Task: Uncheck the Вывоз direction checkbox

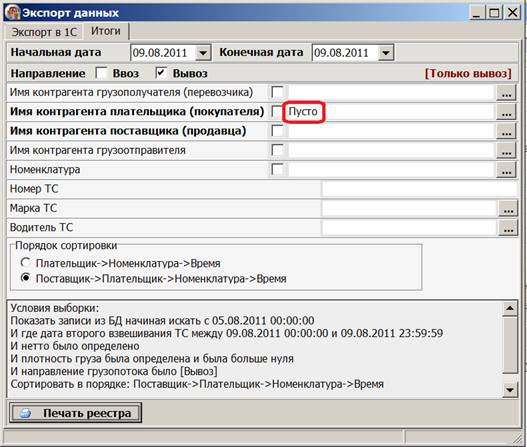Action: (x=161, y=73)
